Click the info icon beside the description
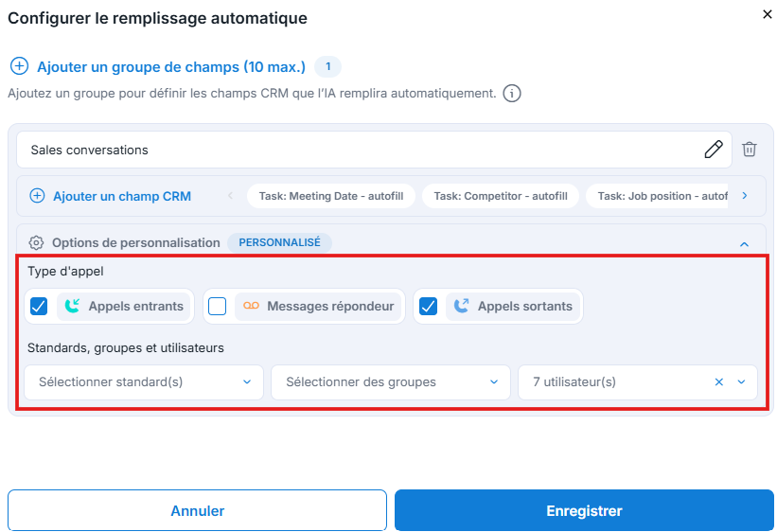Viewport: 777px width, 532px height. click(x=512, y=93)
